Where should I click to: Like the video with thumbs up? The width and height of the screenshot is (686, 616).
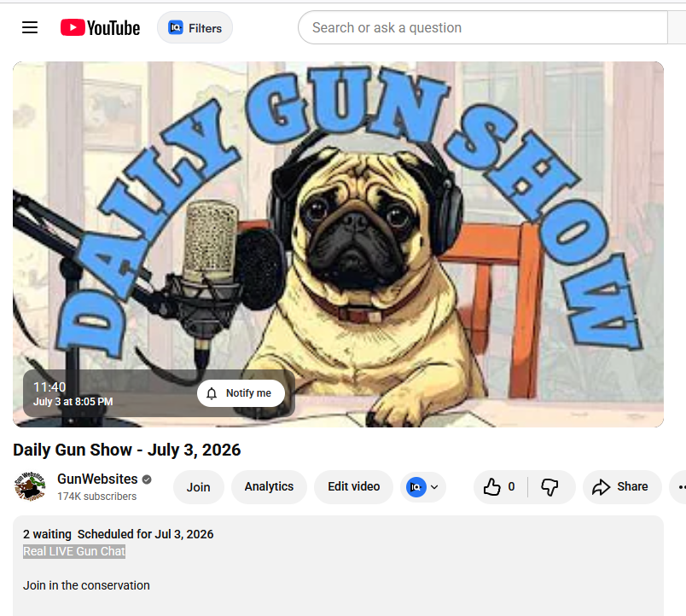tap(500, 487)
